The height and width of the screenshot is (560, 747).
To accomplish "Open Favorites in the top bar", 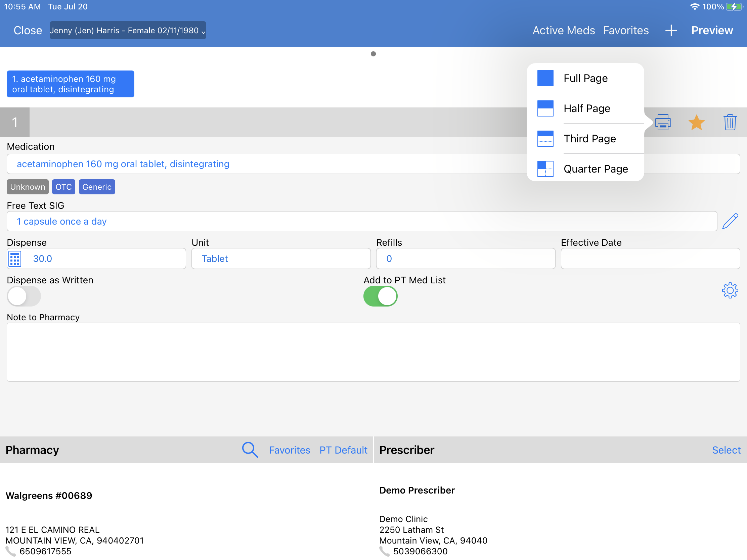I will (626, 30).
